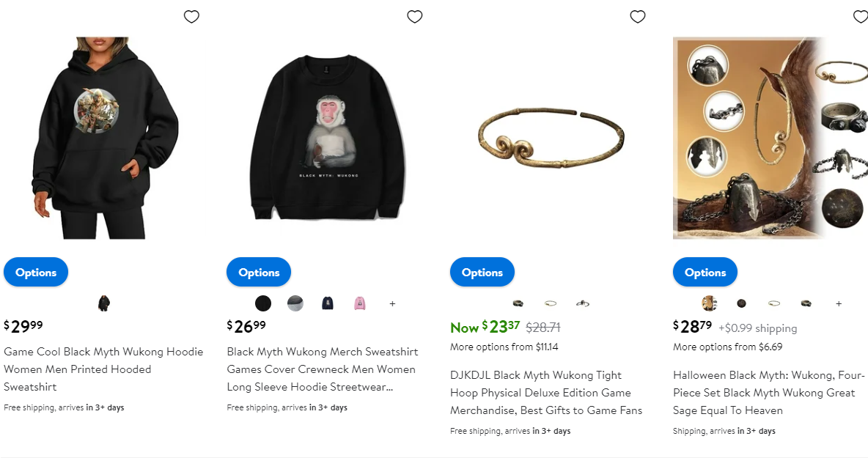Open Halloween Black Myth four-piece set title
Image resolution: width=868 pixels, height=458 pixels.
(768, 393)
